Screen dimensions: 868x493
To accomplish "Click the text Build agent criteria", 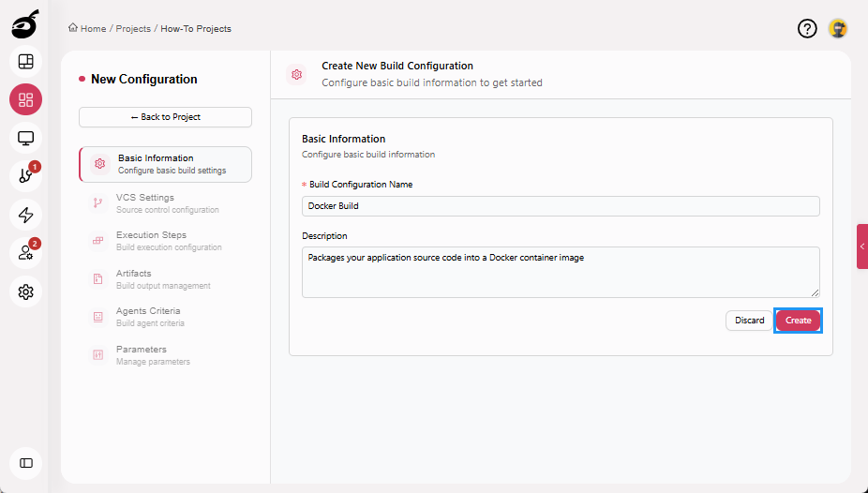I will 150,323.
